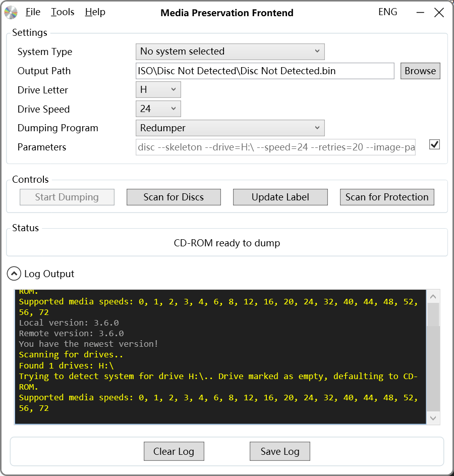This screenshot has width=454, height=476.
Task: Open the Help menu
Action: [x=95, y=12]
